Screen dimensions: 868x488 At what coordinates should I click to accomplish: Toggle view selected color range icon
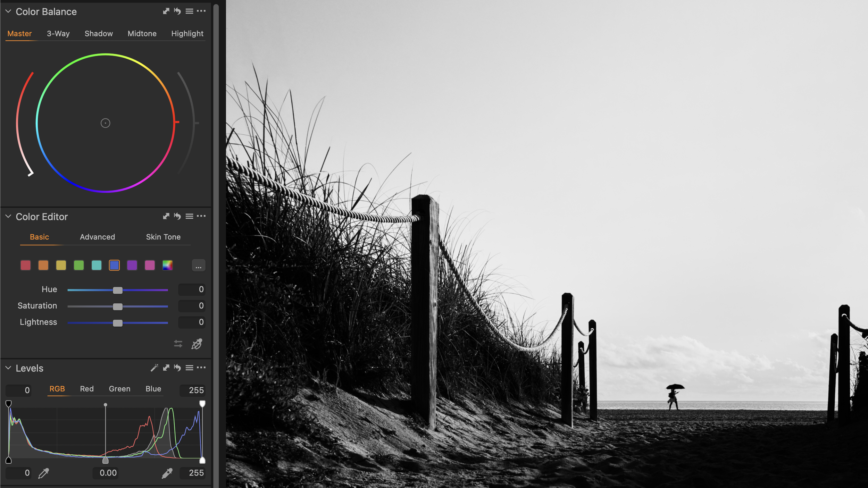coord(178,344)
